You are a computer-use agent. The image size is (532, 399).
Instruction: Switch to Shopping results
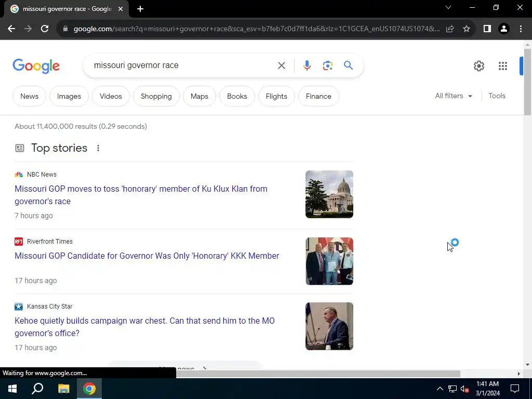tap(156, 96)
